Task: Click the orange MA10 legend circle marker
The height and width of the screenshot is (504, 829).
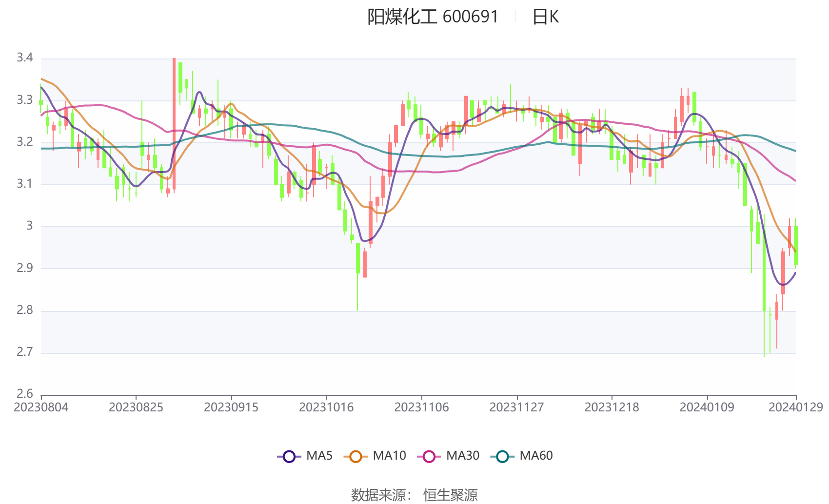Action: 355,456
